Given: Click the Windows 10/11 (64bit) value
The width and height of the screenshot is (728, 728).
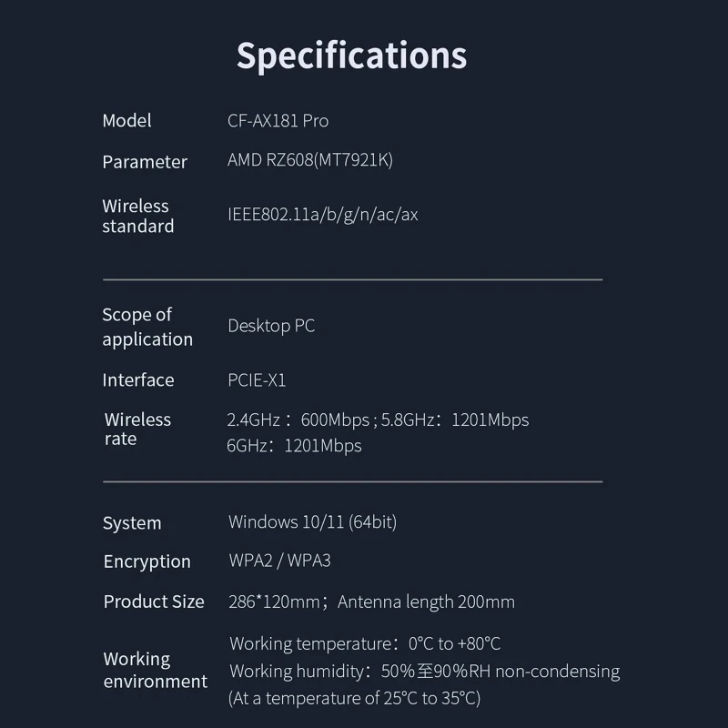Looking at the screenshot, I should (x=312, y=522).
